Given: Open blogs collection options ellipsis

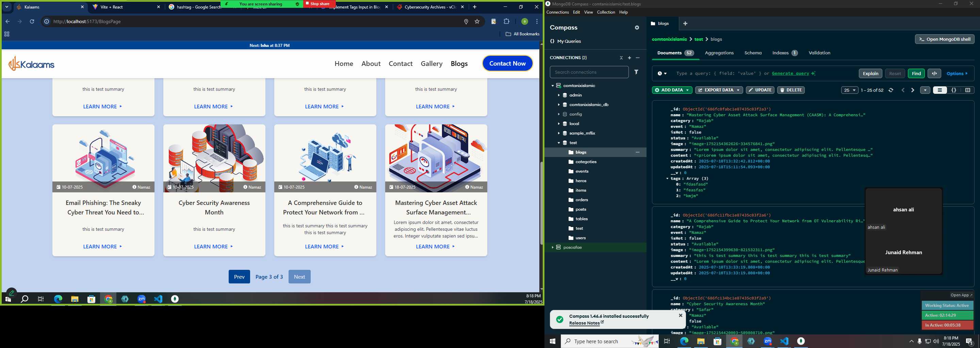Looking at the screenshot, I should pyautogui.click(x=638, y=152).
